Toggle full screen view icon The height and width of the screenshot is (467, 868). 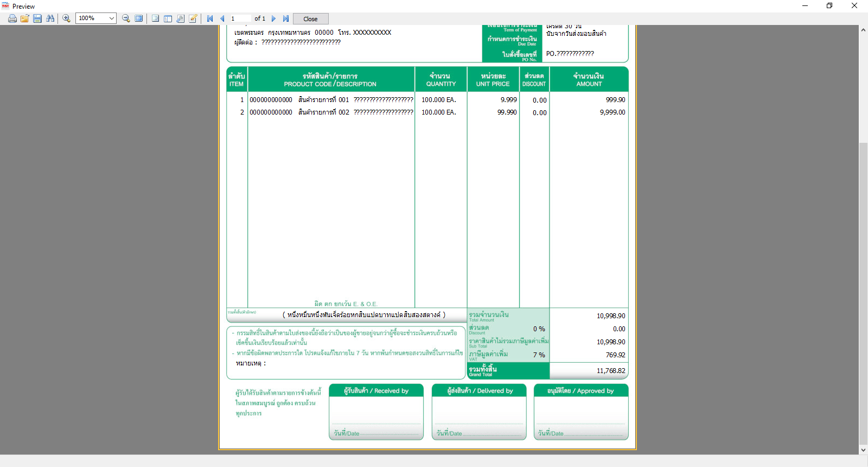139,18
